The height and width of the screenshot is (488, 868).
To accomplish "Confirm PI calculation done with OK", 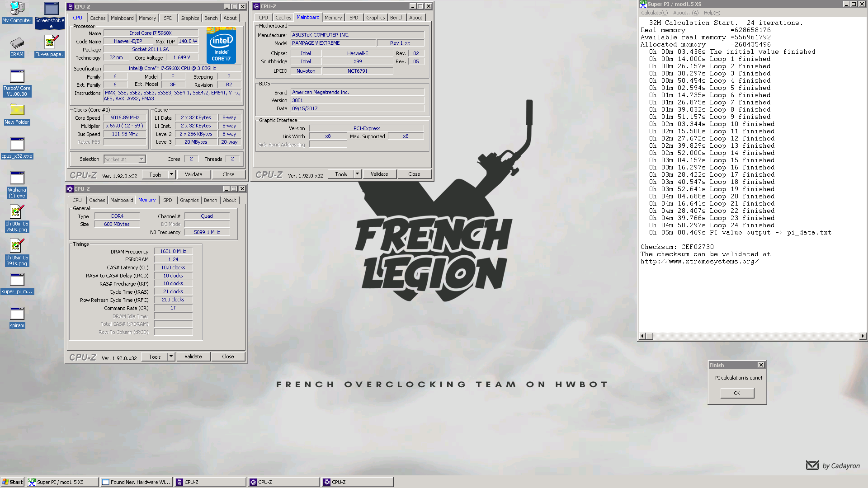I will [737, 393].
